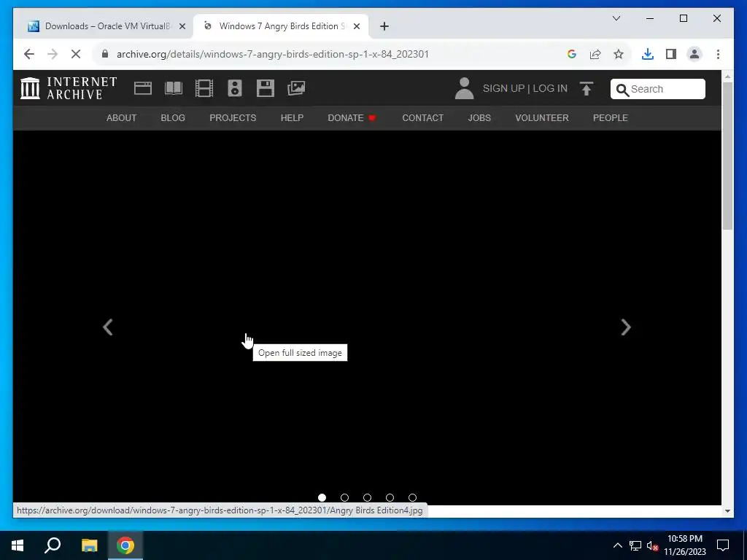Screen dimensions: 747x560
Task: Select Windows 7 Angry Birds Edition tab
Action: point(281,26)
